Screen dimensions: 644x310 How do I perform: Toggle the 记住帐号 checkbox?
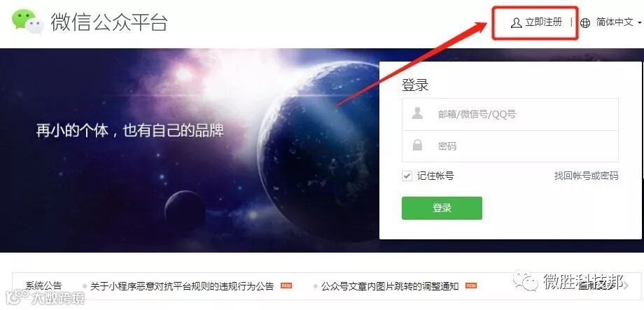407,176
